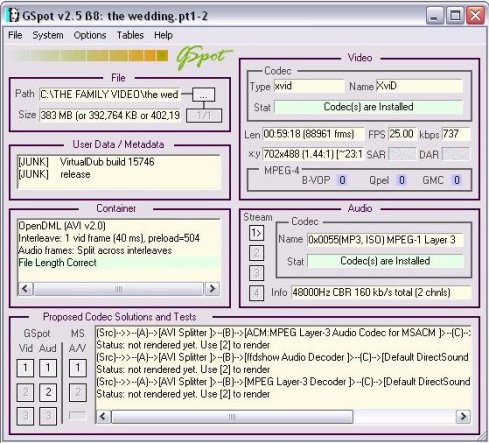Screen dimensions: 489x443
Task: Click the x:y resolution field 702x488
Action: tap(313, 154)
